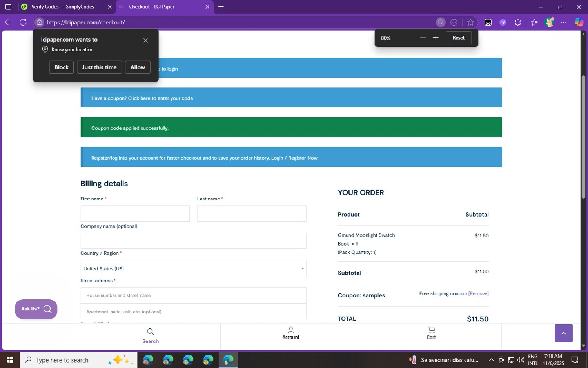
Task: Switch to Verify Codes SimplyCodes tab
Action: [63, 7]
